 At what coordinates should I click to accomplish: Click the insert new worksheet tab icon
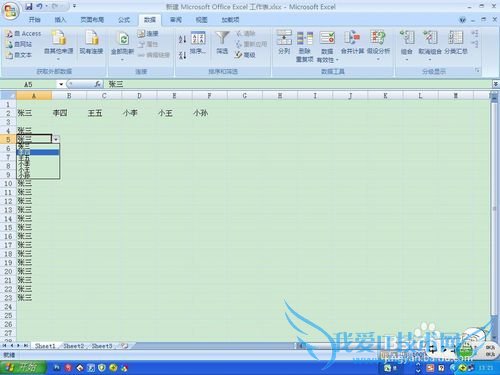[x=125, y=346]
